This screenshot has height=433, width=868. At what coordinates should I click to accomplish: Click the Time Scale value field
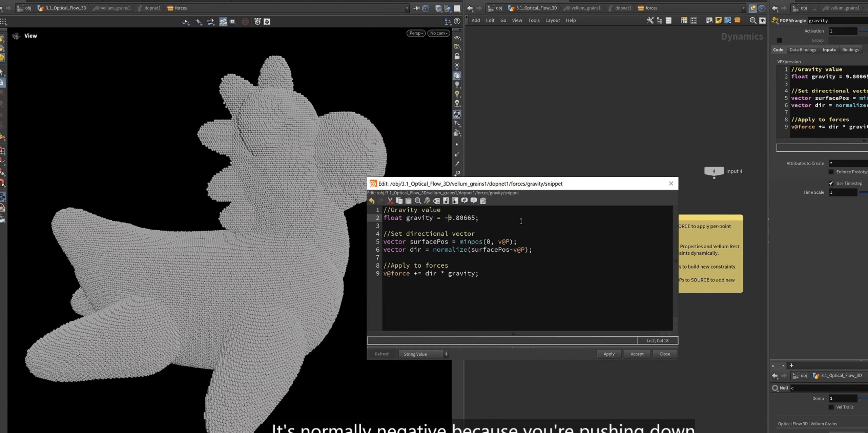click(843, 192)
